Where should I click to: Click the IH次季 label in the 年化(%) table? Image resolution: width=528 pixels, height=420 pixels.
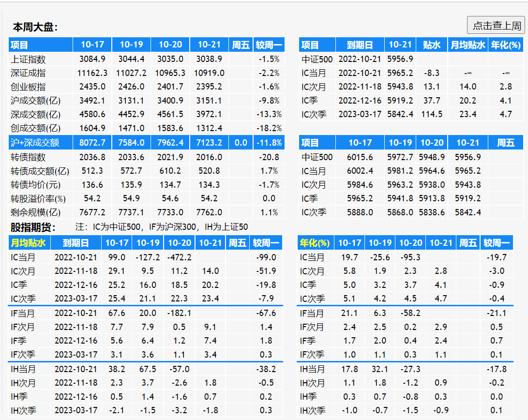(x=313, y=411)
